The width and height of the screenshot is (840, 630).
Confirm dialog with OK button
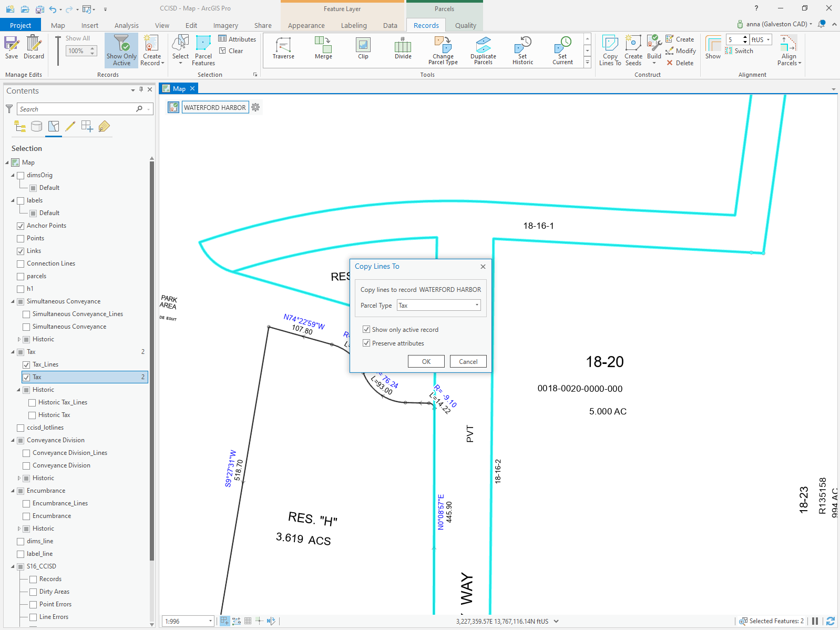(x=426, y=361)
